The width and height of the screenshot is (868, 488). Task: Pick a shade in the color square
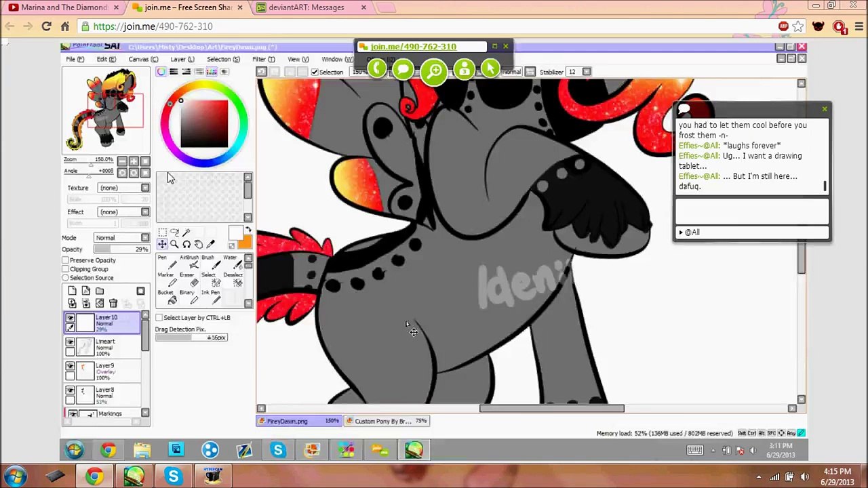click(204, 123)
